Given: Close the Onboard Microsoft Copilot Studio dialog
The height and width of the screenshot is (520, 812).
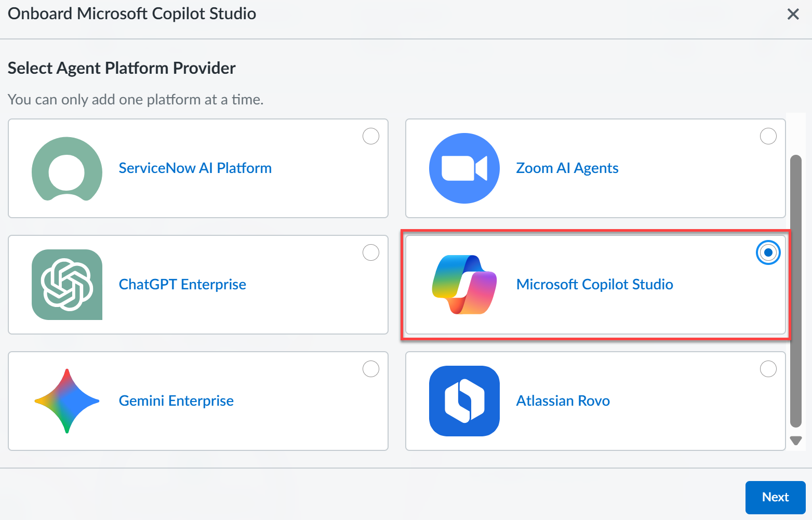Looking at the screenshot, I should (793, 14).
